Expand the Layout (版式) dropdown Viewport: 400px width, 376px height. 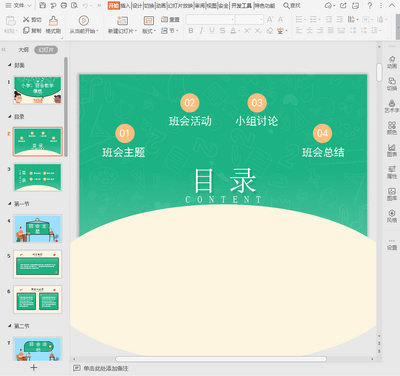[x=149, y=31]
